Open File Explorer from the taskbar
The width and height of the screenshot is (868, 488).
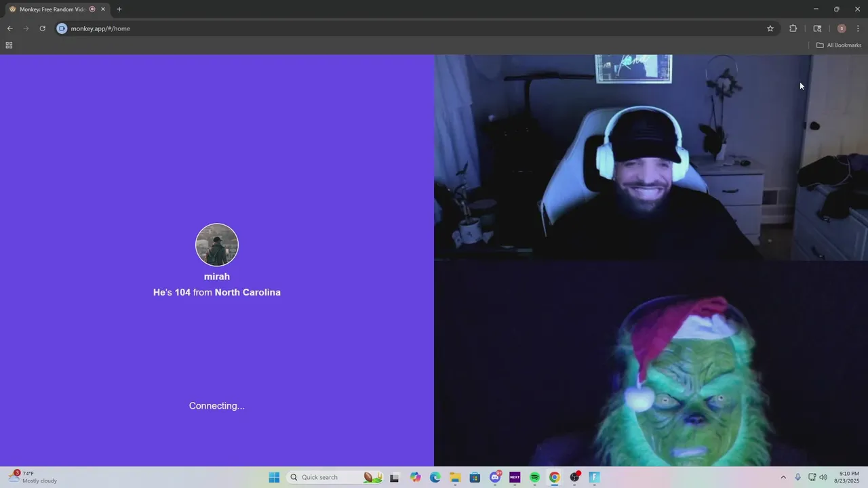pyautogui.click(x=455, y=477)
